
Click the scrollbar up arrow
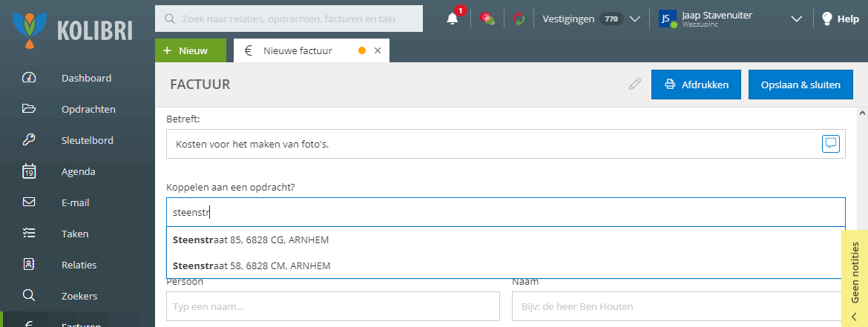(x=862, y=112)
